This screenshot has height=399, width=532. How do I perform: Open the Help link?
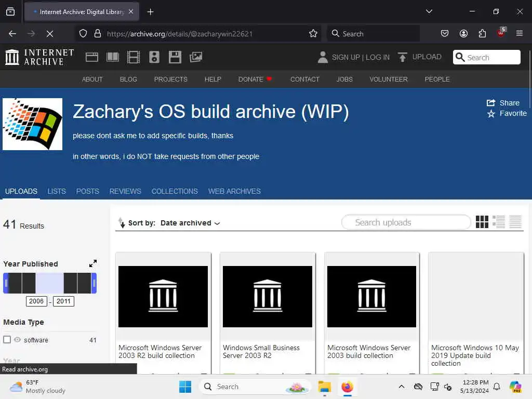point(212,79)
